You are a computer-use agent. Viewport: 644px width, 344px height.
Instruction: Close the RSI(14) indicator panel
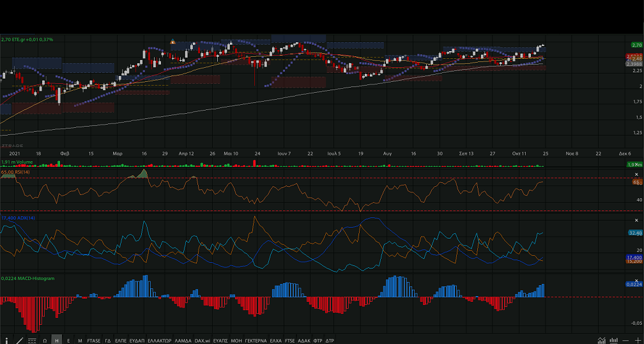coord(636,174)
